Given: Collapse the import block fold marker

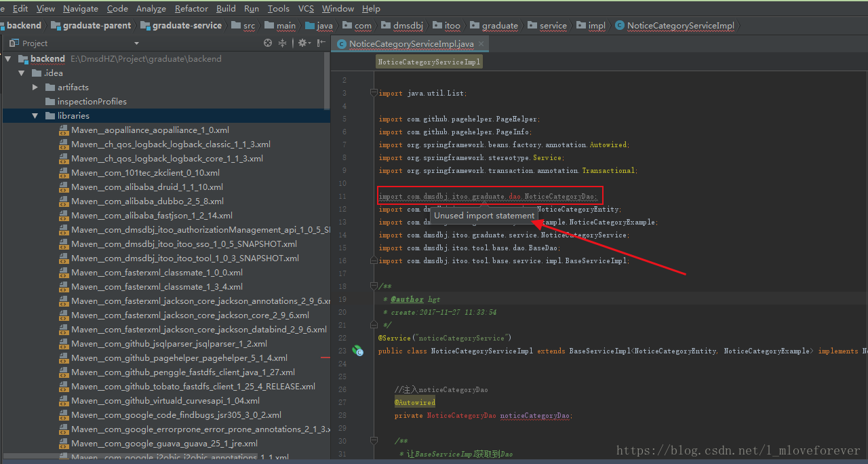Looking at the screenshot, I should tap(372, 93).
